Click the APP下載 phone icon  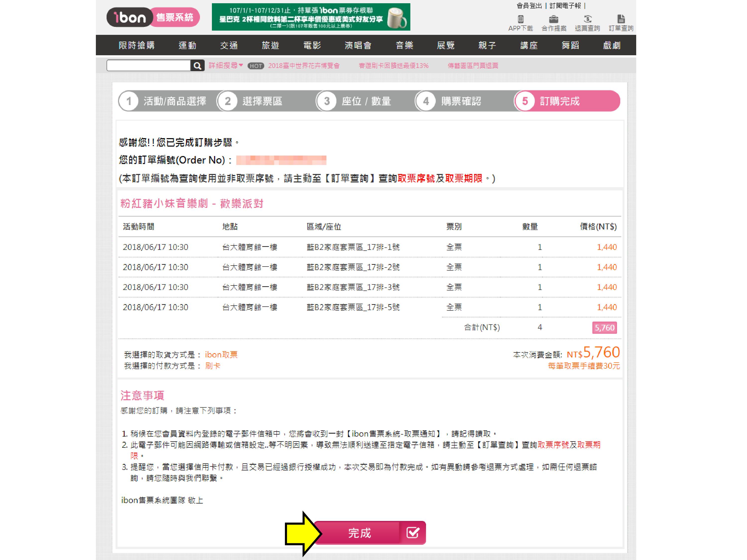tap(520, 19)
